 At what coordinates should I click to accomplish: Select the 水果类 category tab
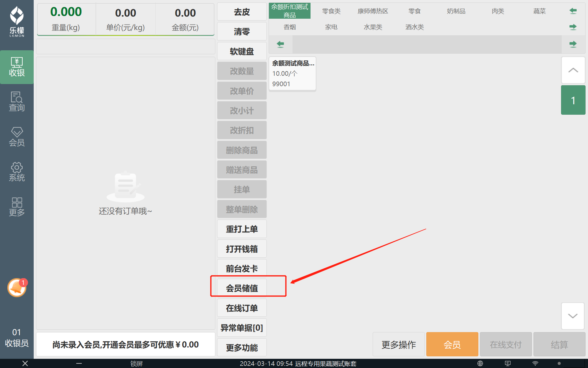point(373,27)
